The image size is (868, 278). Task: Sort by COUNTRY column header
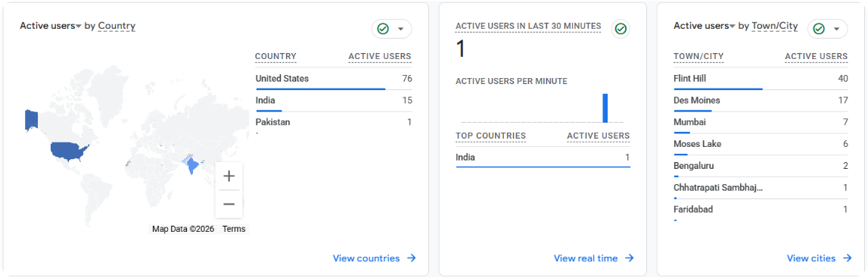tap(275, 57)
